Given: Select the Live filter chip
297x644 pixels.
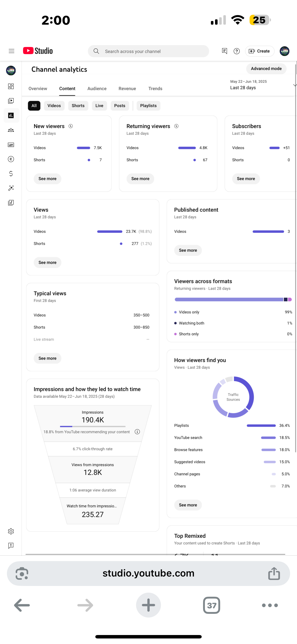Looking at the screenshot, I should [99, 106].
